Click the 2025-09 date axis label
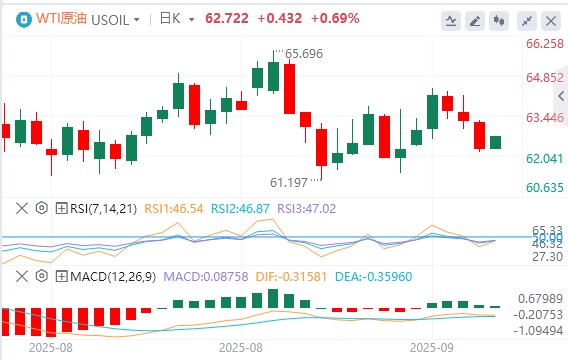This screenshot has width=568, height=360. [x=431, y=348]
